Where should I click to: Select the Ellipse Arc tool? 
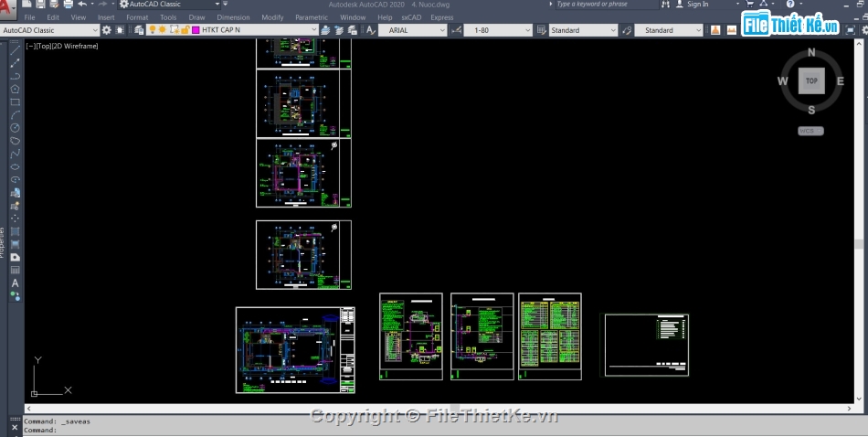pyautogui.click(x=15, y=179)
